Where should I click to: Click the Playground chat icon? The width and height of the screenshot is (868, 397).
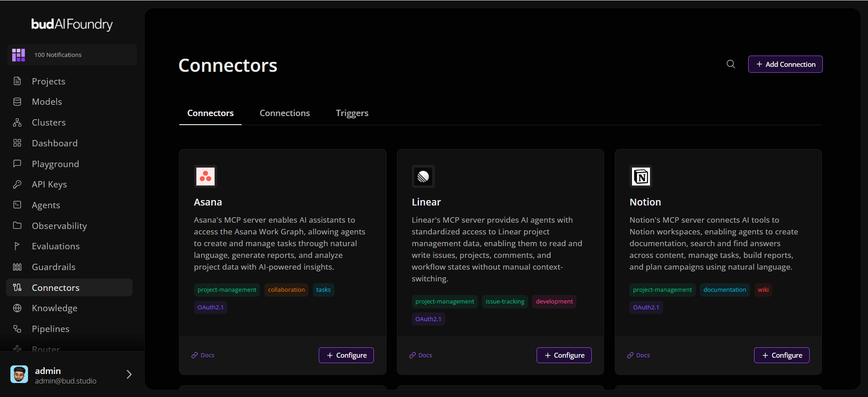pos(17,163)
